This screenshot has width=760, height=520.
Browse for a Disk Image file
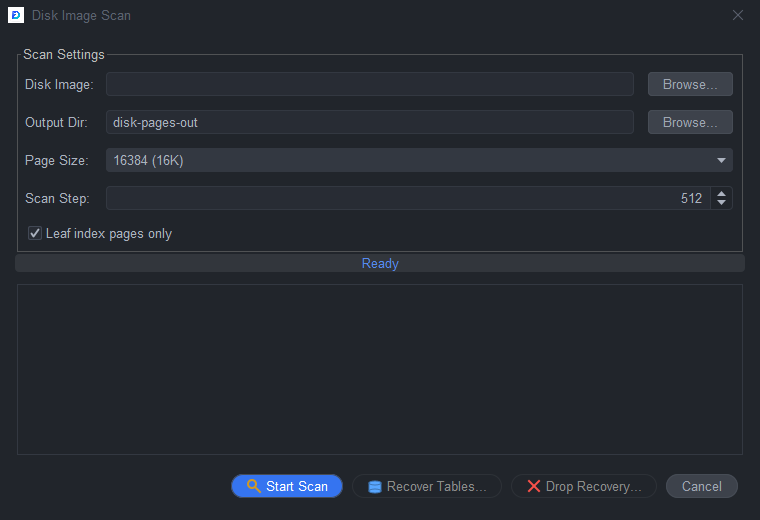tap(690, 84)
